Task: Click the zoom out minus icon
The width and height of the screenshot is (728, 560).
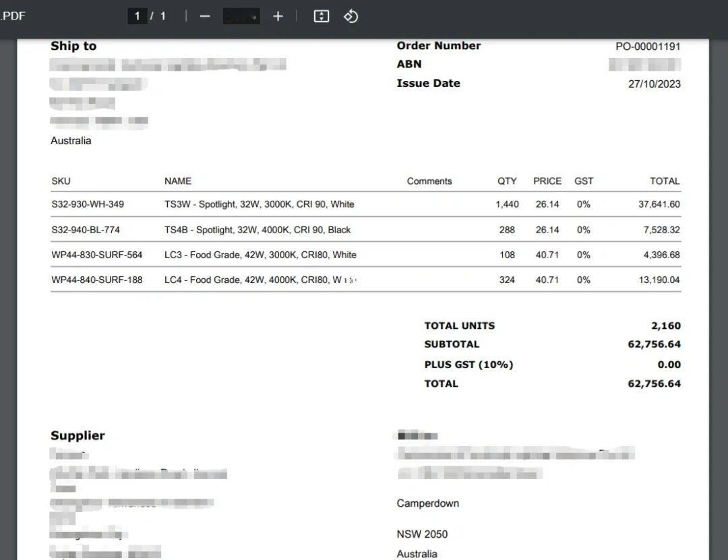Action: [205, 16]
